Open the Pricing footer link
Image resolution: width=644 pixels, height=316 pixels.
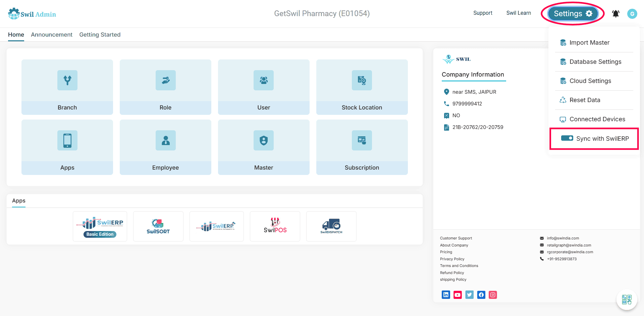click(446, 252)
